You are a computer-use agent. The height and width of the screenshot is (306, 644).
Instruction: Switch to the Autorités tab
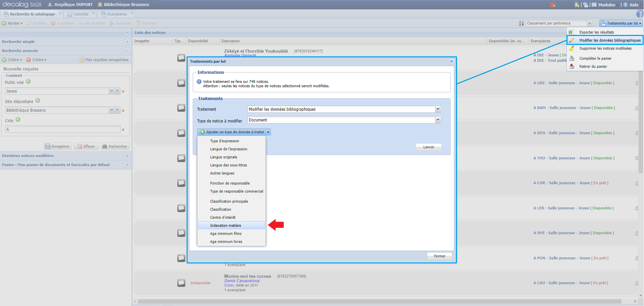(x=81, y=14)
